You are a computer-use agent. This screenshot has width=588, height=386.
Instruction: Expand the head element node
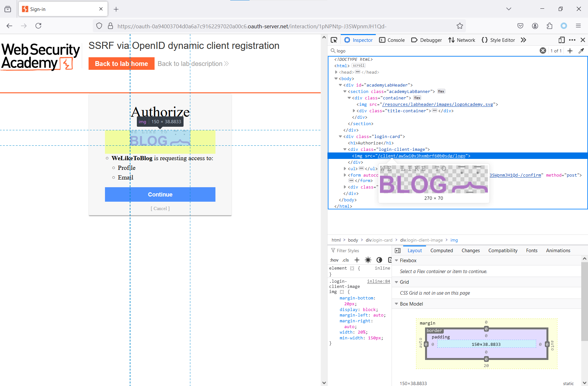pos(336,72)
